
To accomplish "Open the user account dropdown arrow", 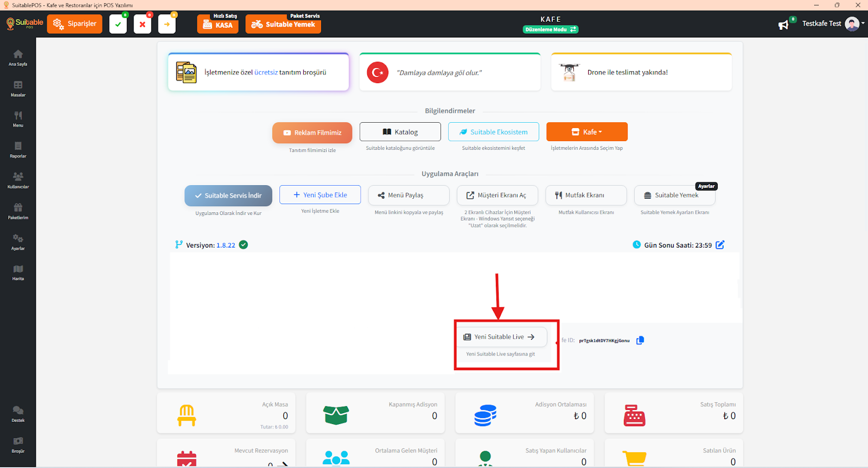I will pos(863,23).
